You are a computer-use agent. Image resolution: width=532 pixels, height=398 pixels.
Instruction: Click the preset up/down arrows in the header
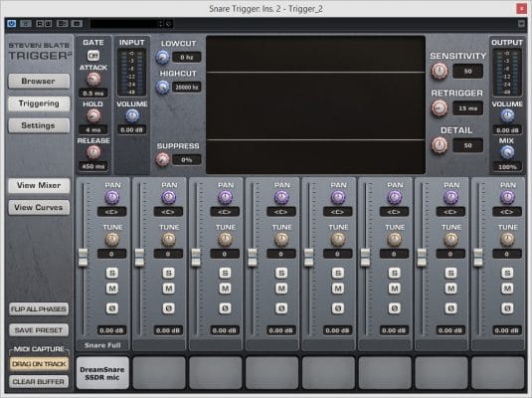click(161, 24)
